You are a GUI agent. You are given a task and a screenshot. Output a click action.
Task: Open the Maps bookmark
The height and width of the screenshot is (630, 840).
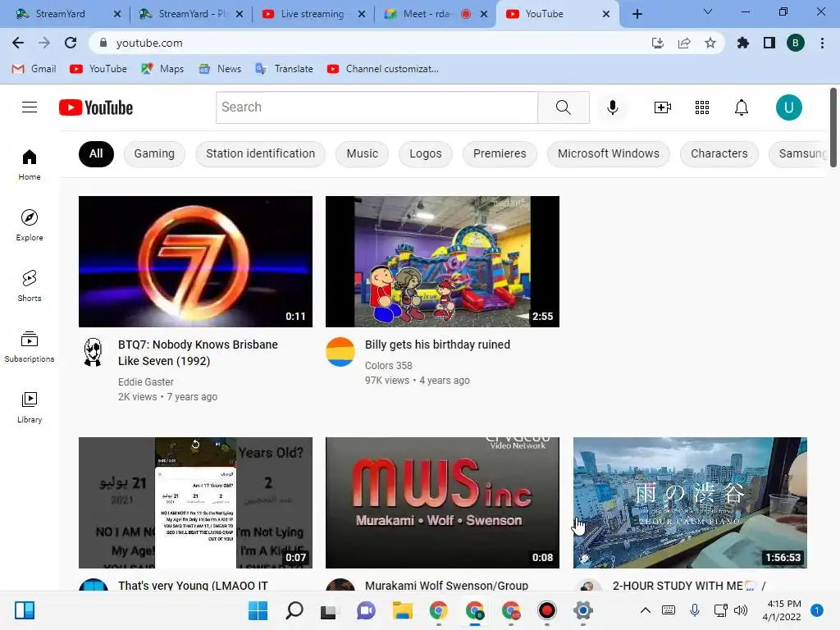pyautogui.click(x=162, y=69)
